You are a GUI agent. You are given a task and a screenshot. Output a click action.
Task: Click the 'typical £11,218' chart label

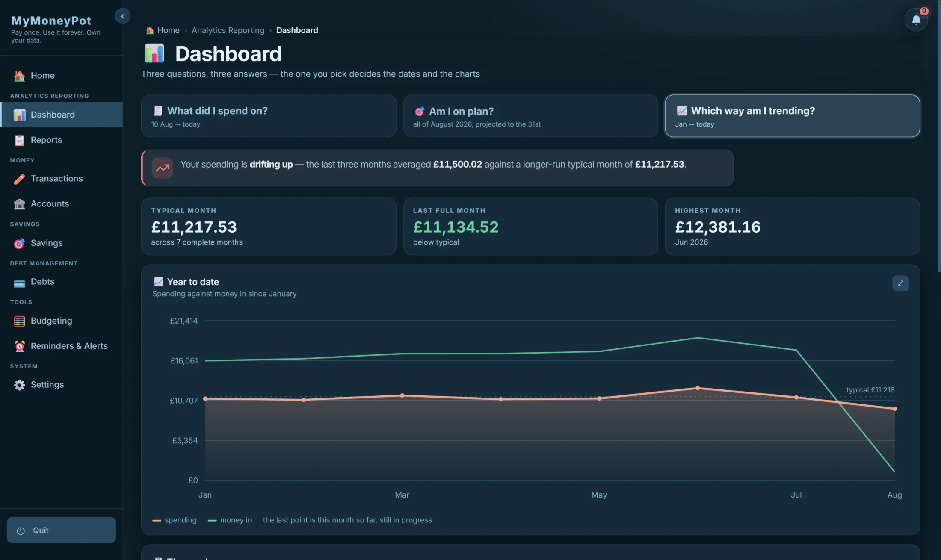point(870,390)
